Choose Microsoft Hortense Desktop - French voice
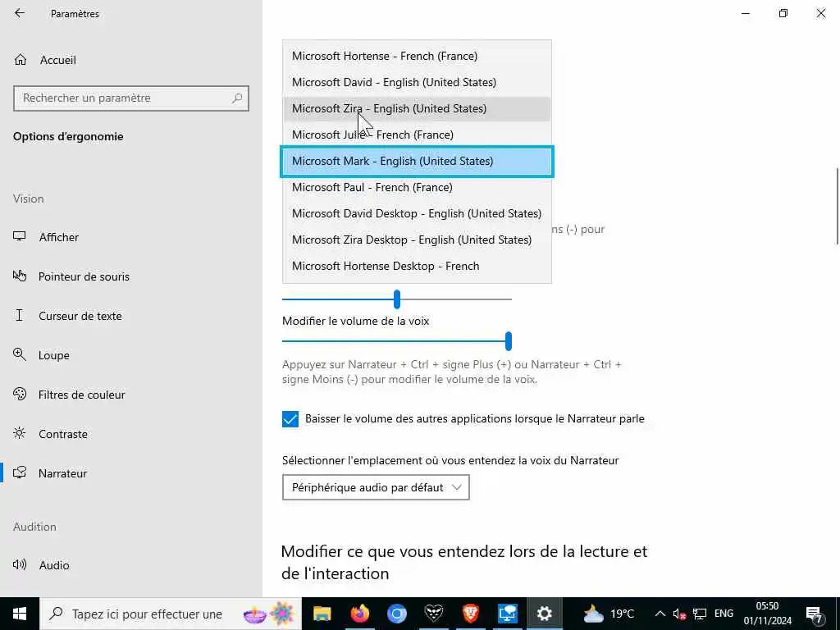840x630 pixels. [417, 266]
